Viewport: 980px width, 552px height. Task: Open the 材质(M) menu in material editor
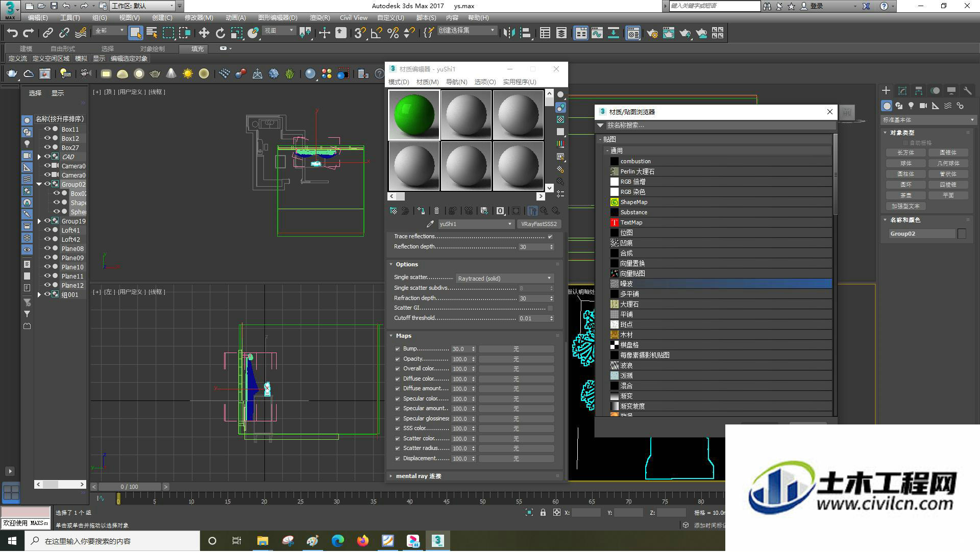coord(427,82)
